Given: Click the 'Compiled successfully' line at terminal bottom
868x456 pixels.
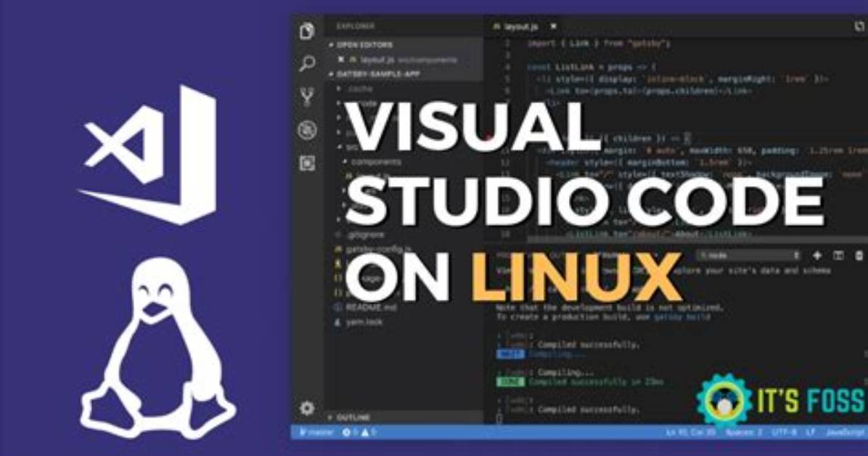Looking at the screenshot, I should (x=589, y=410).
